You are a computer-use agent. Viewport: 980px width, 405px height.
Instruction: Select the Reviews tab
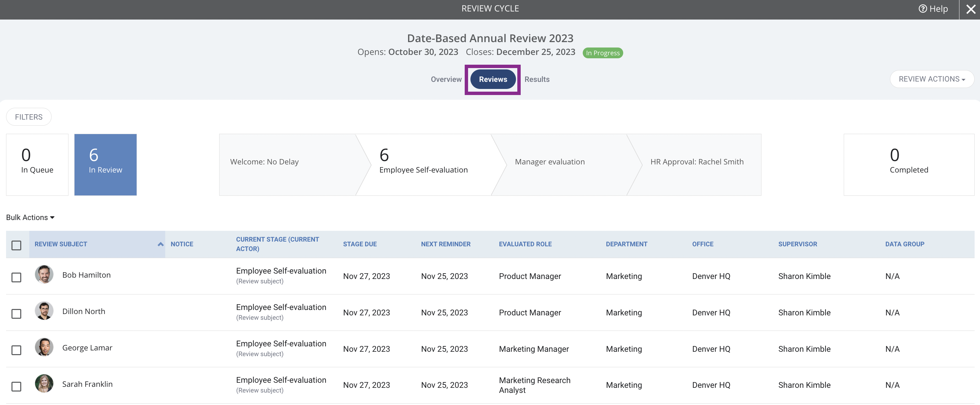point(493,79)
